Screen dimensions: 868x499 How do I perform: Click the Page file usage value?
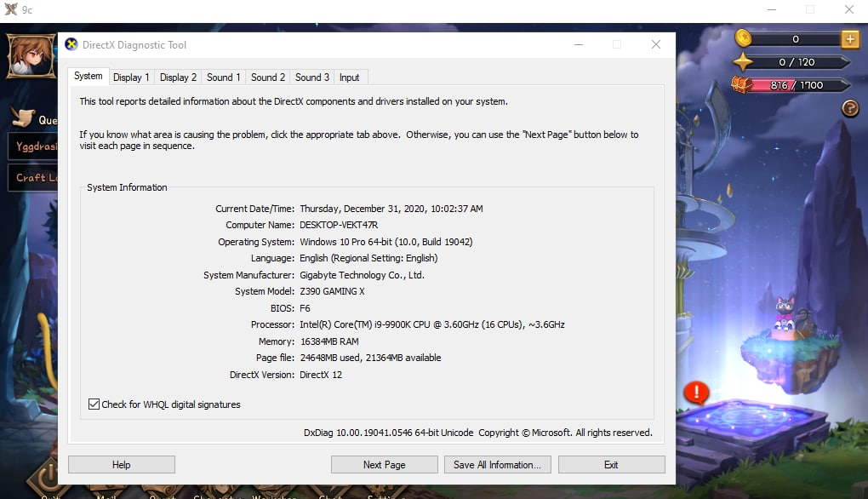[370, 358]
